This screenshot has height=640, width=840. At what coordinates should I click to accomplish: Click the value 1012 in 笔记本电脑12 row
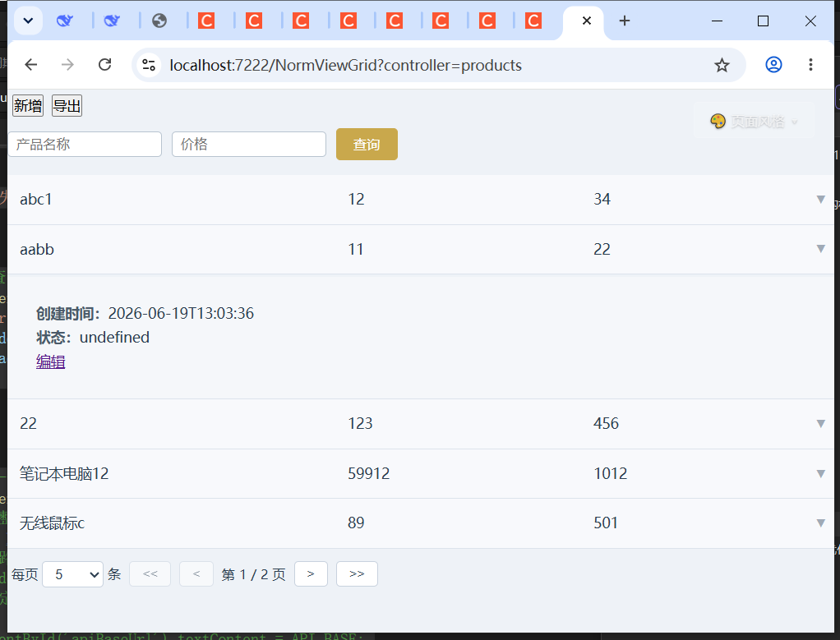coord(610,473)
